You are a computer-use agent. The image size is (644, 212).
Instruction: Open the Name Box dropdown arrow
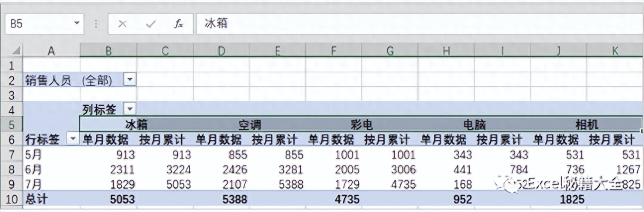click(x=77, y=23)
